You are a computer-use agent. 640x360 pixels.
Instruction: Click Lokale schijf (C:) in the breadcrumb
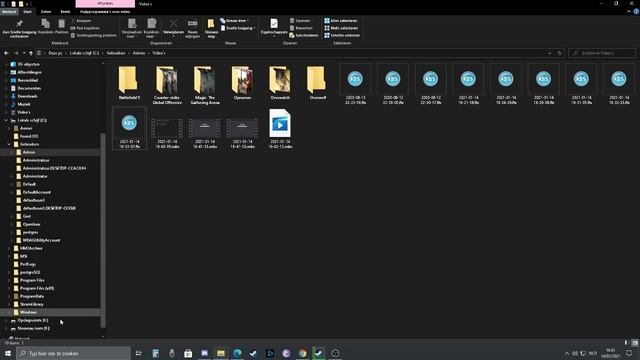84,53
